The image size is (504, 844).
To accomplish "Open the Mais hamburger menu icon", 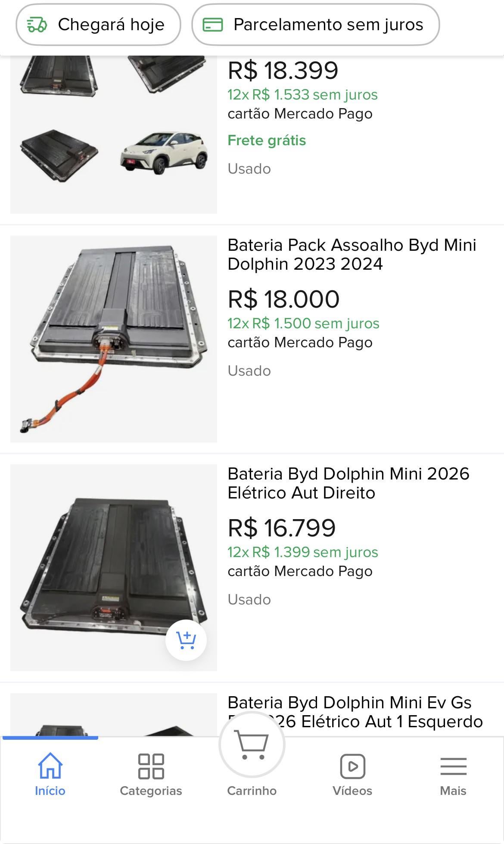I will point(453,766).
